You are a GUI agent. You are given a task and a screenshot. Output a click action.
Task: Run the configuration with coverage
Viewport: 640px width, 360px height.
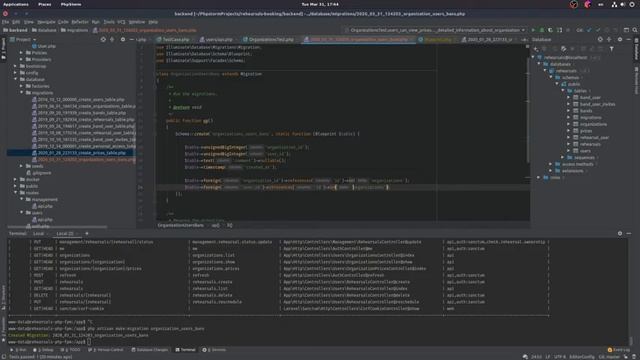pyautogui.click(x=550, y=30)
